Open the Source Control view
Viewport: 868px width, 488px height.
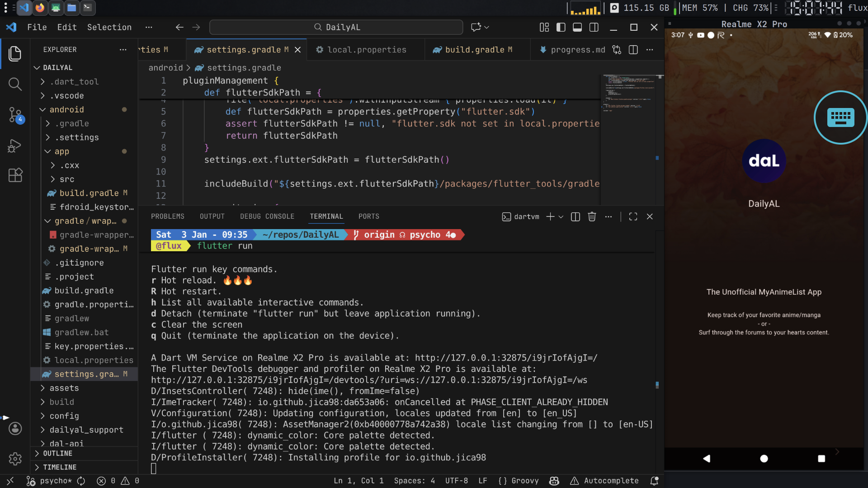15,115
